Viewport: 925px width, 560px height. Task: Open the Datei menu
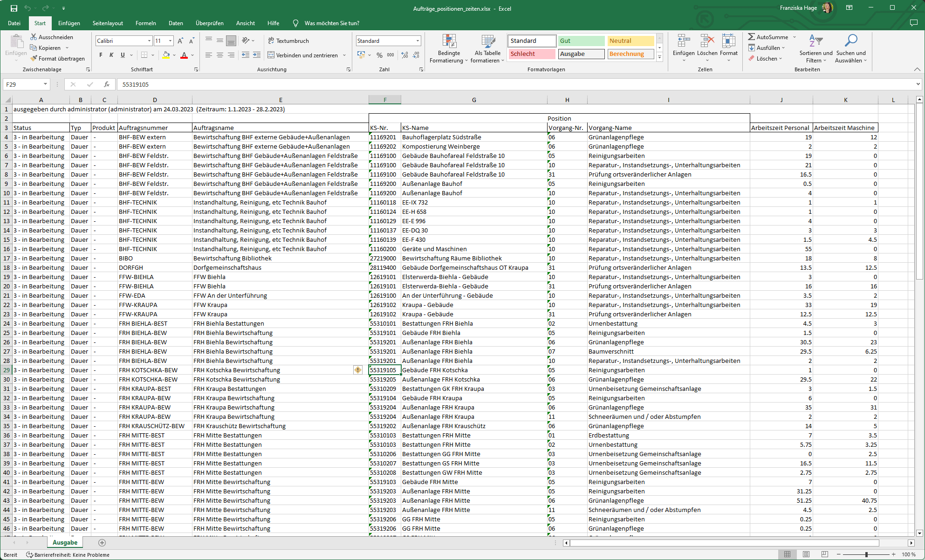pyautogui.click(x=14, y=23)
